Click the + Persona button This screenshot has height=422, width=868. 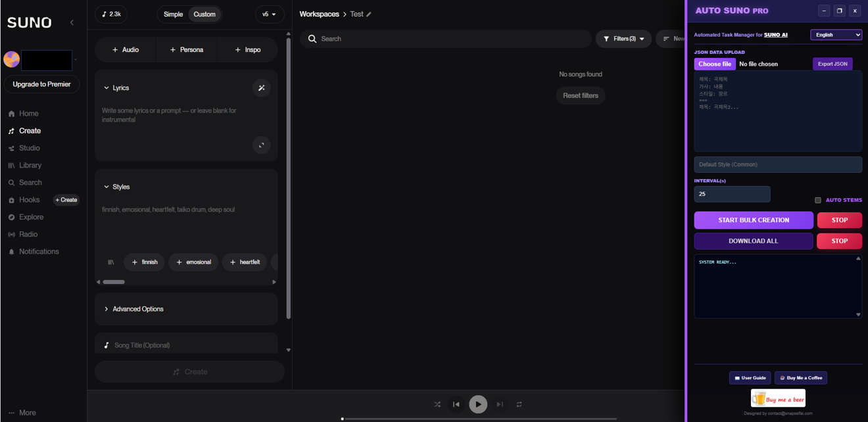[187, 50]
